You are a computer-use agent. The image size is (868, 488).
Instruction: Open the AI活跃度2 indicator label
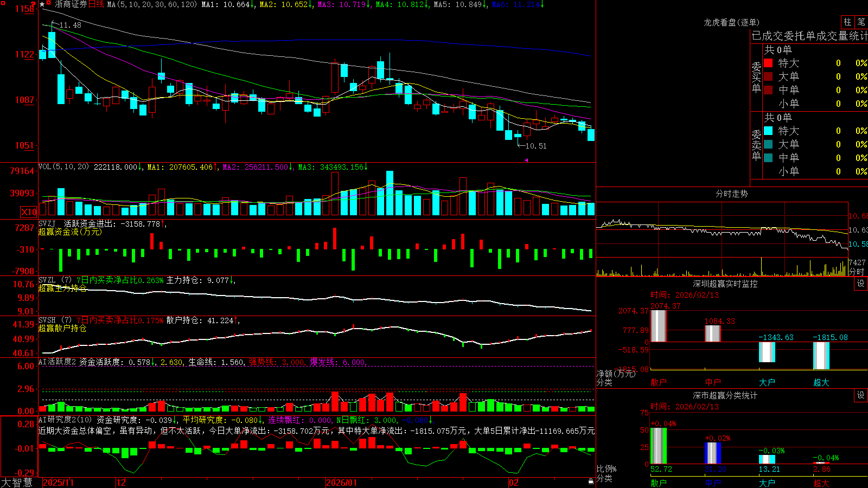(58, 362)
